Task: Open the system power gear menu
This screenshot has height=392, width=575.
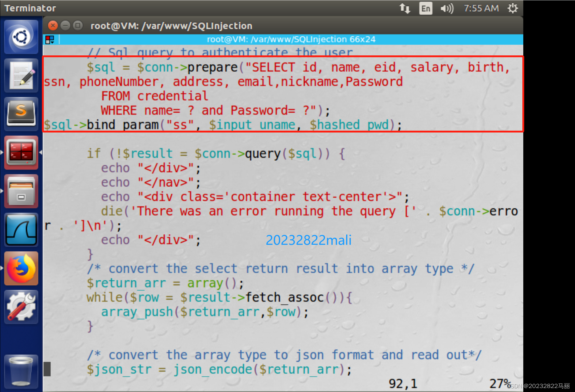Action: pyautogui.click(x=513, y=8)
